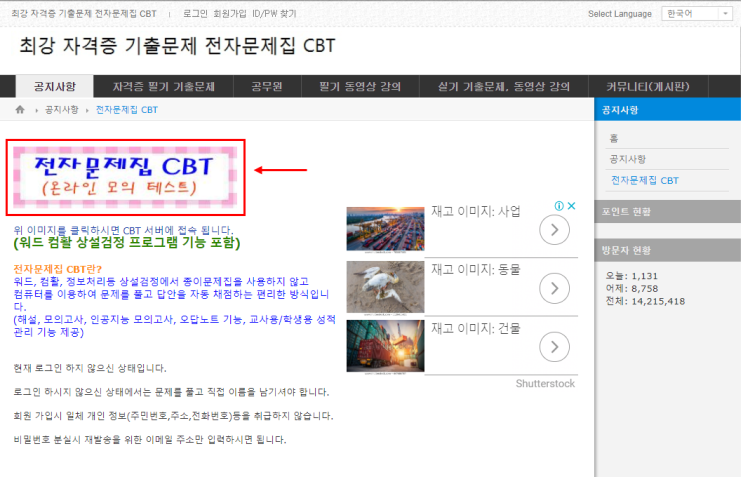Click the 포인트 현황 sidebar header
The width and height of the screenshot is (743, 477).
(668, 211)
